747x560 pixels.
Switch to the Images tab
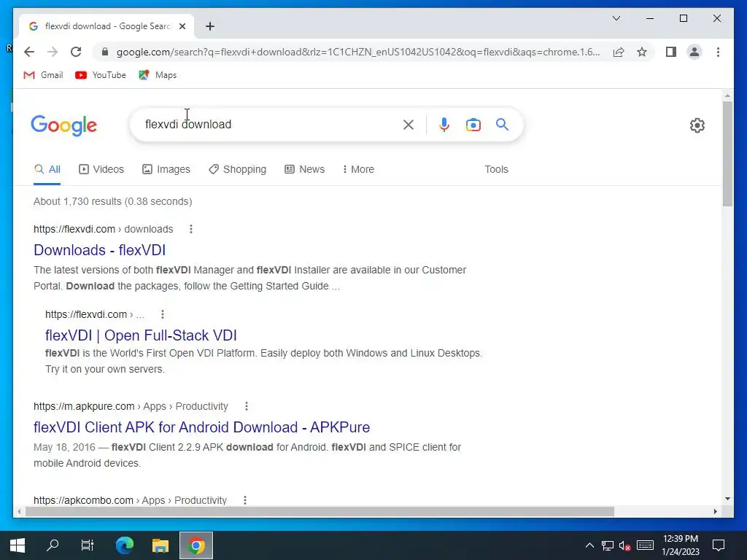(x=166, y=169)
